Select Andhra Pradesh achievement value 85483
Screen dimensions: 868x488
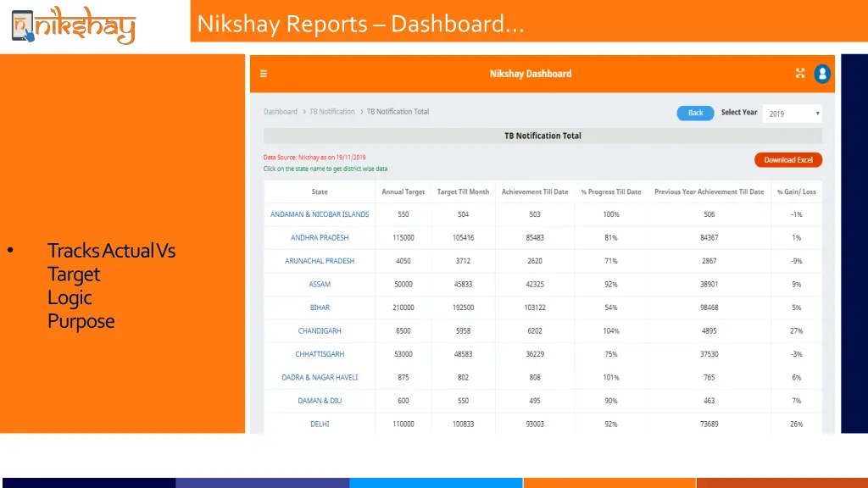tap(535, 238)
